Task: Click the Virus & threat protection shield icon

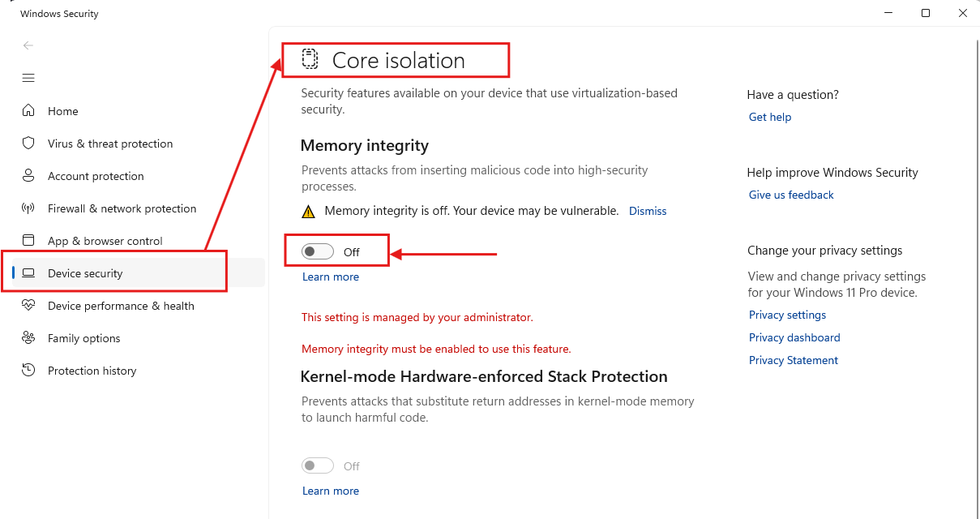Action: pos(28,144)
